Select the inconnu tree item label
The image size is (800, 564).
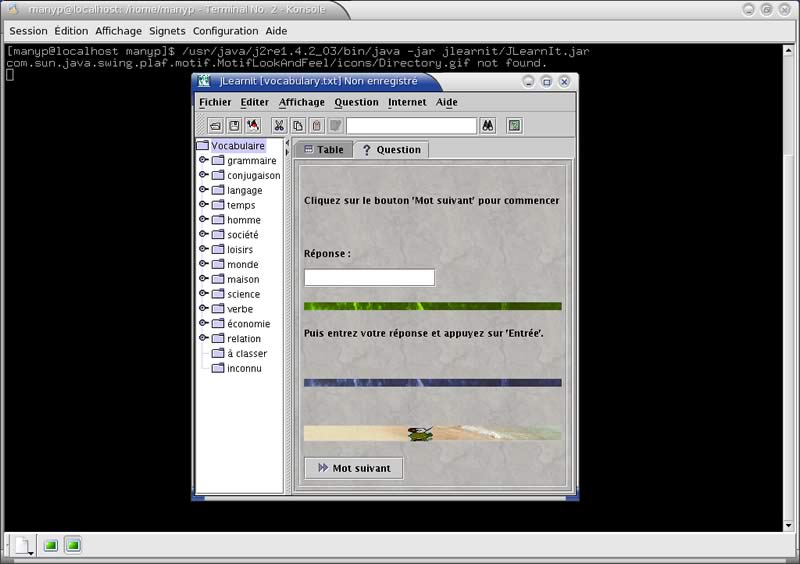[244, 369]
